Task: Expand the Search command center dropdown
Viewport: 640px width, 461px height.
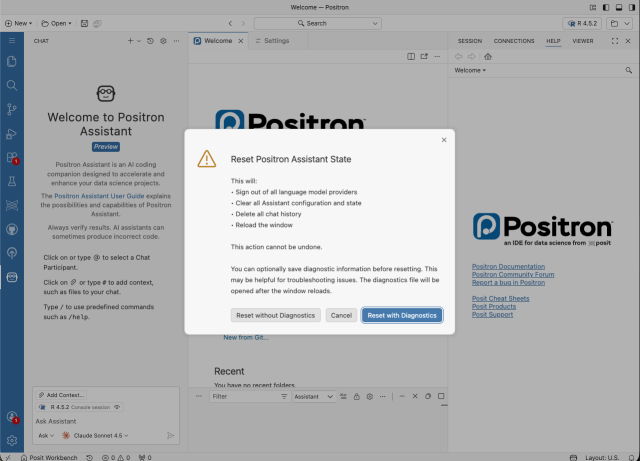Action: click(375, 23)
